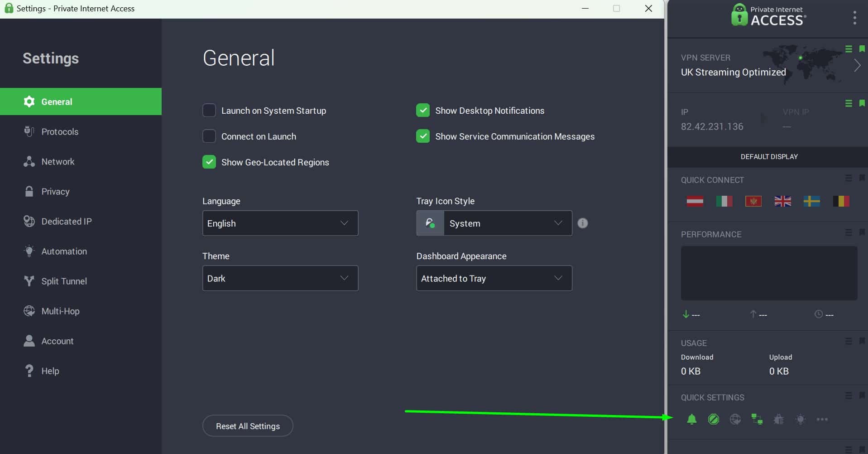The width and height of the screenshot is (868, 454).
Task: Click bookmark icon on Quick Connect tile
Action: [x=862, y=178]
